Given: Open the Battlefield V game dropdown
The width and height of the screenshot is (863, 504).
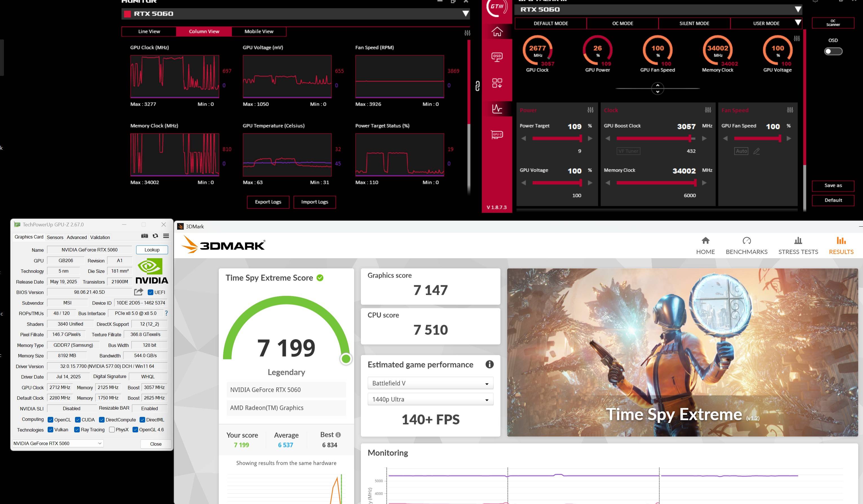Looking at the screenshot, I should tap(431, 383).
